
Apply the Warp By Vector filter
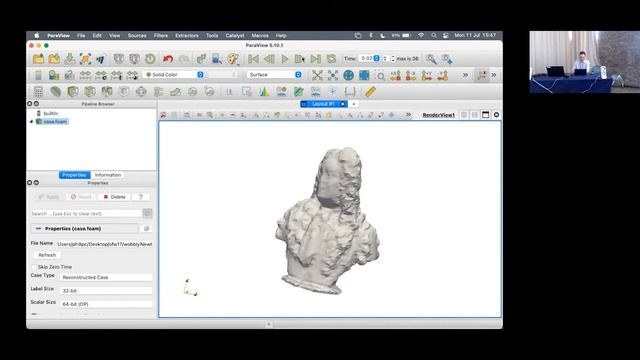176,92
